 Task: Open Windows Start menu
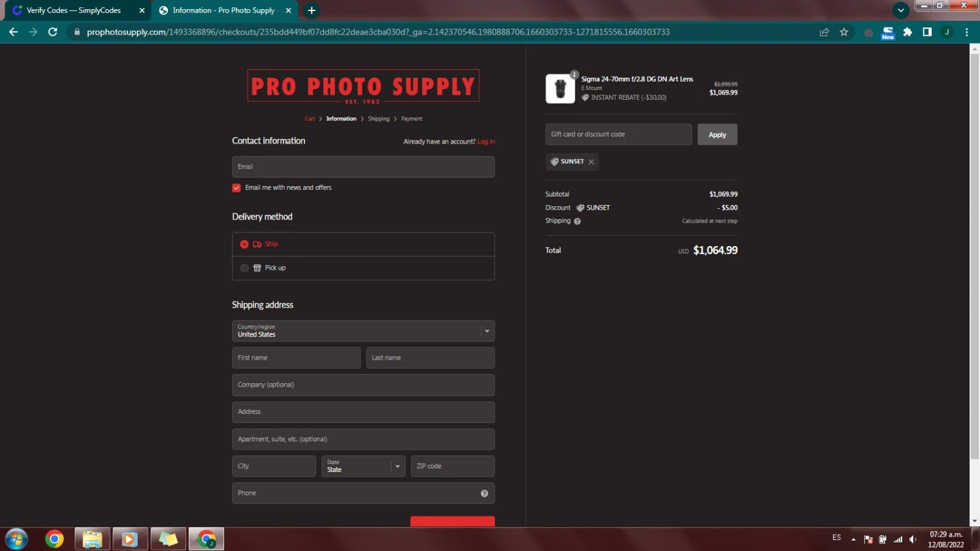(x=16, y=539)
